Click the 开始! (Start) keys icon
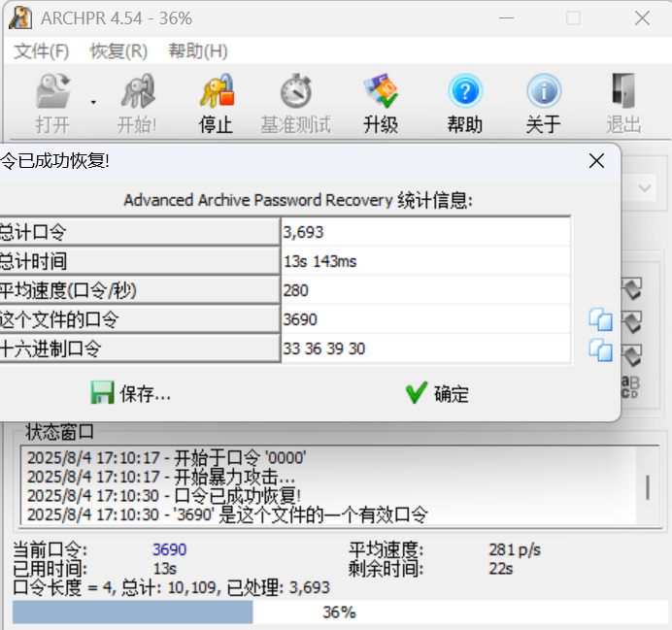This screenshot has height=630, width=672. [138, 91]
